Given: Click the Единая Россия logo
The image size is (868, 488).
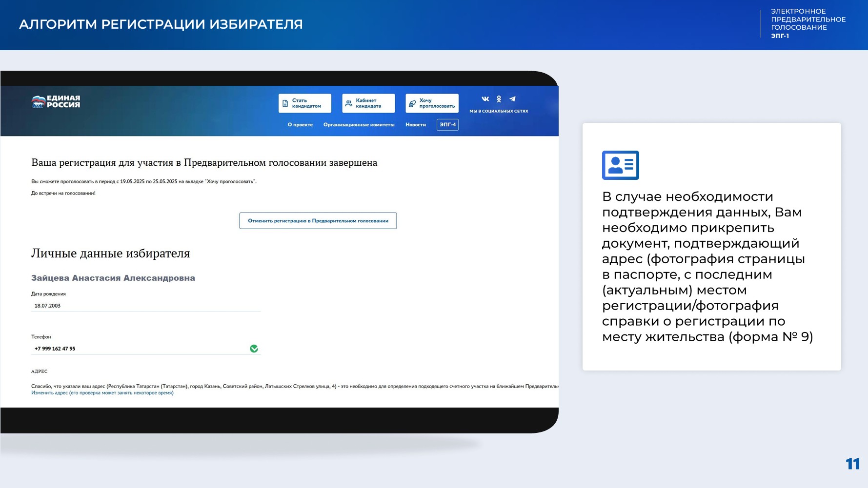Looking at the screenshot, I should coord(56,101).
